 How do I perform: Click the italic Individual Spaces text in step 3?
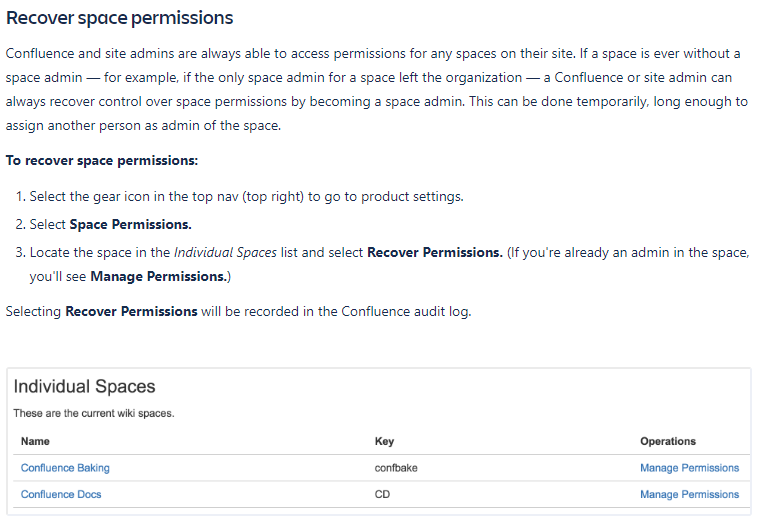(225, 252)
